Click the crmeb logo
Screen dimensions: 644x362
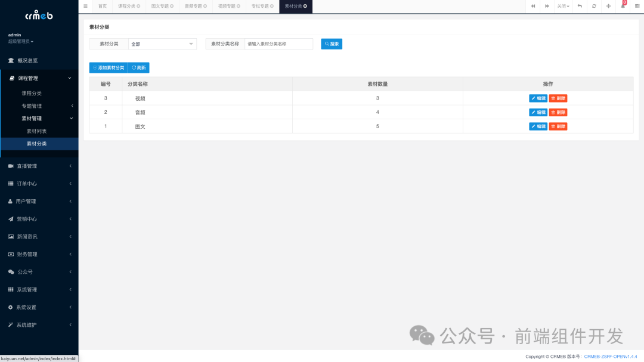(x=39, y=15)
